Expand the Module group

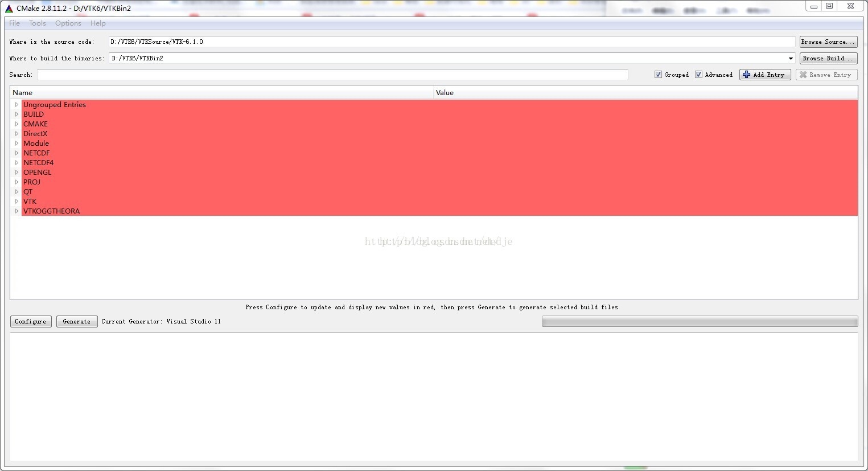tap(17, 144)
